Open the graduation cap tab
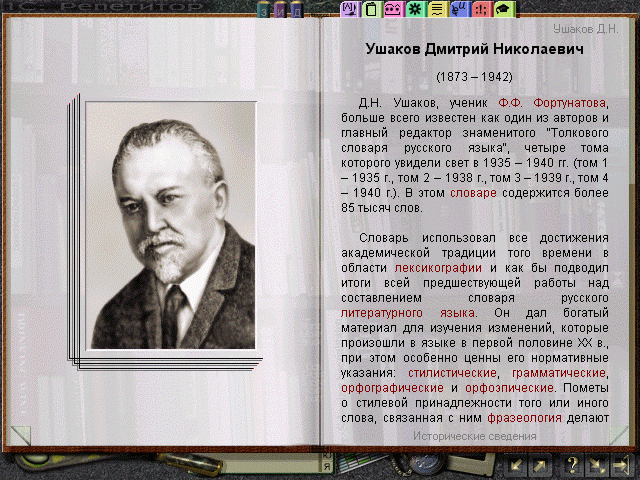The height and width of the screenshot is (480, 640). pyautogui.click(x=504, y=9)
